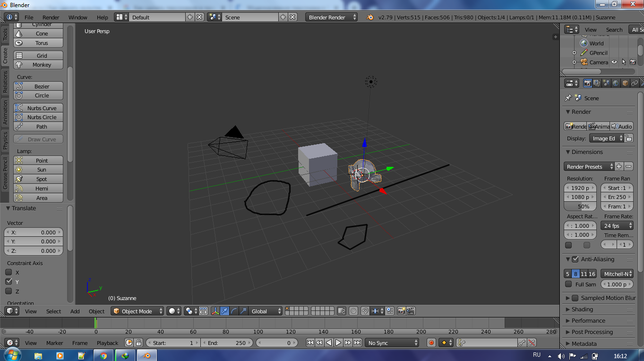Click the OpenGL render image camera icon
644x361 pixels.
[401, 311]
